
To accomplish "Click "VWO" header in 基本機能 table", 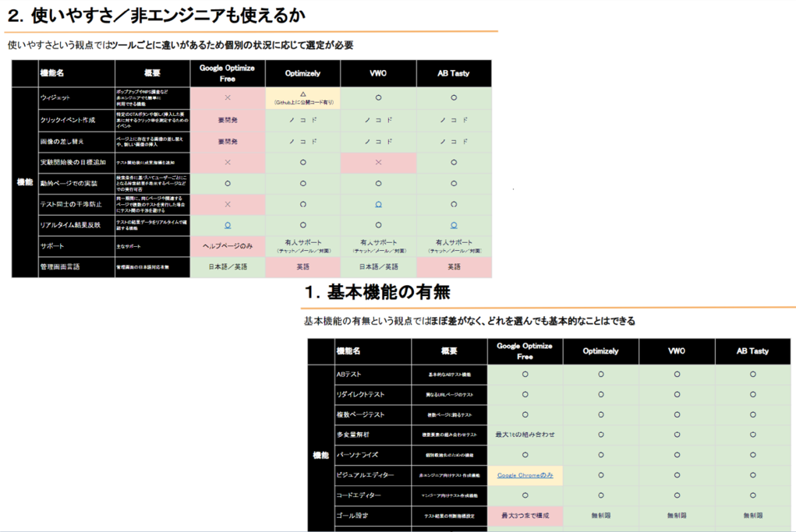I will 677,351.
